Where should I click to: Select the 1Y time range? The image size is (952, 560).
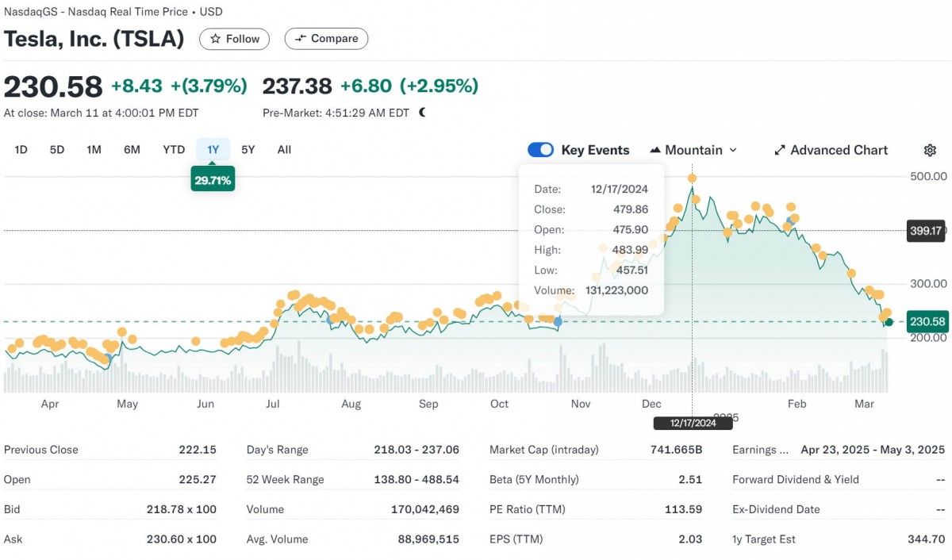(213, 149)
